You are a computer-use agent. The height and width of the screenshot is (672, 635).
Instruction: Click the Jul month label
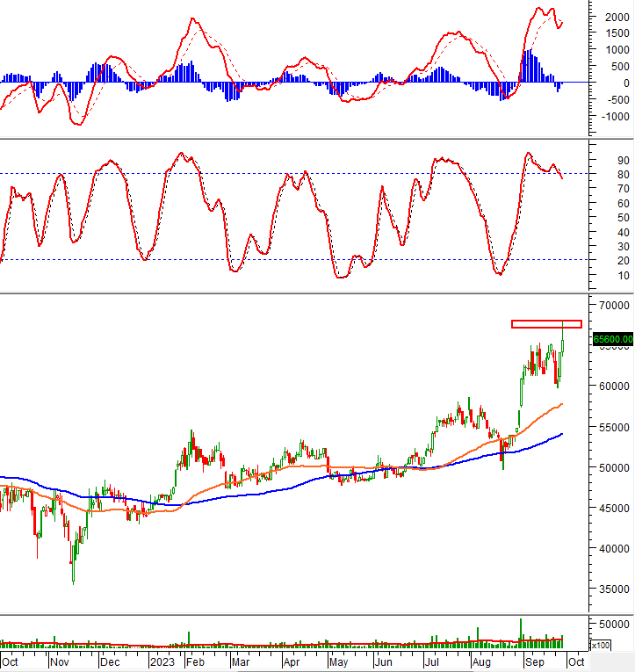(432, 662)
